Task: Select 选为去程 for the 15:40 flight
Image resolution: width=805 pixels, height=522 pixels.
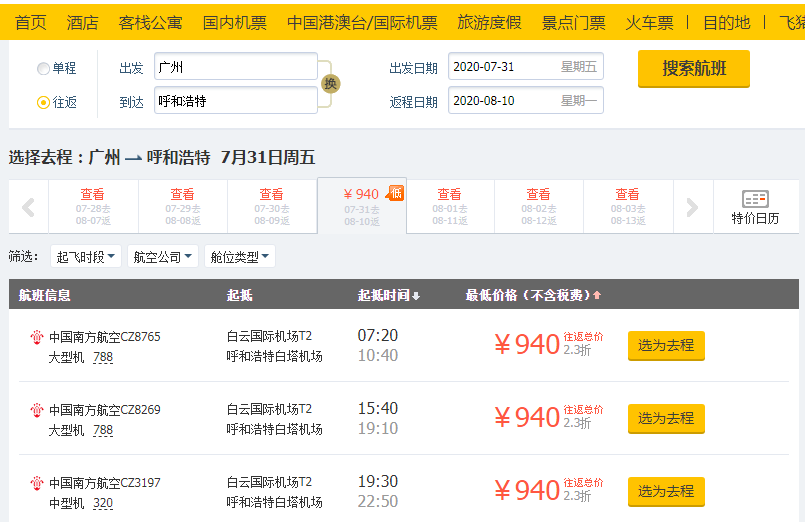Action: coord(666,418)
